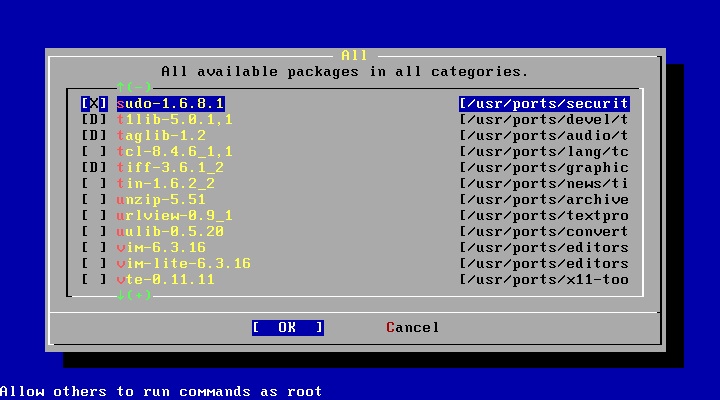Image resolution: width=720 pixels, height=400 pixels.
Task: Select the uulib-0.5.20 package name
Action: [x=170, y=231]
